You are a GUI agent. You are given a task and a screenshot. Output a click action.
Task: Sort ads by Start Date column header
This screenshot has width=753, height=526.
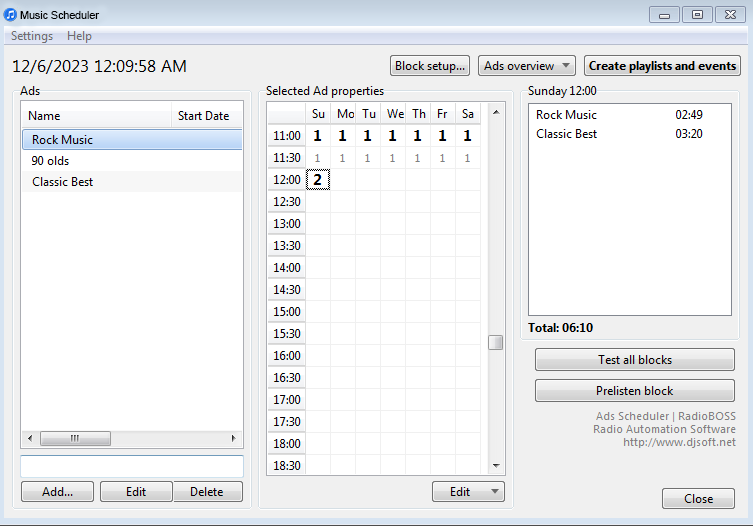click(203, 116)
